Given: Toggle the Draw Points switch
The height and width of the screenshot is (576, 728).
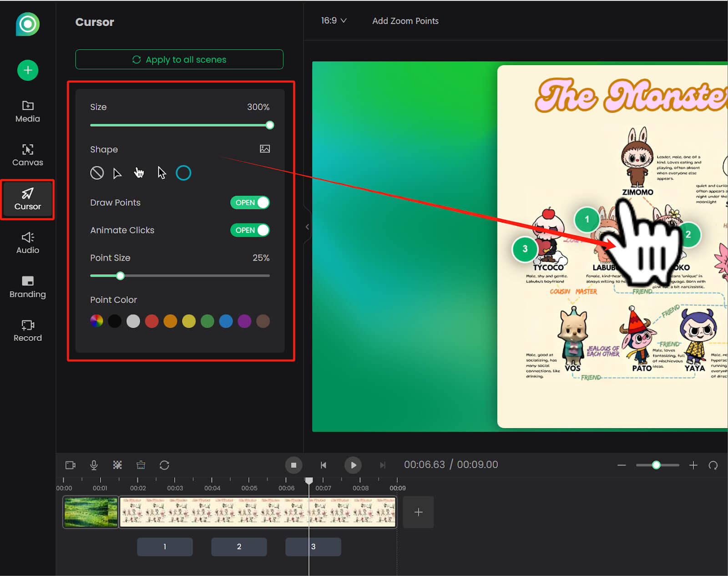Looking at the screenshot, I should [x=250, y=202].
